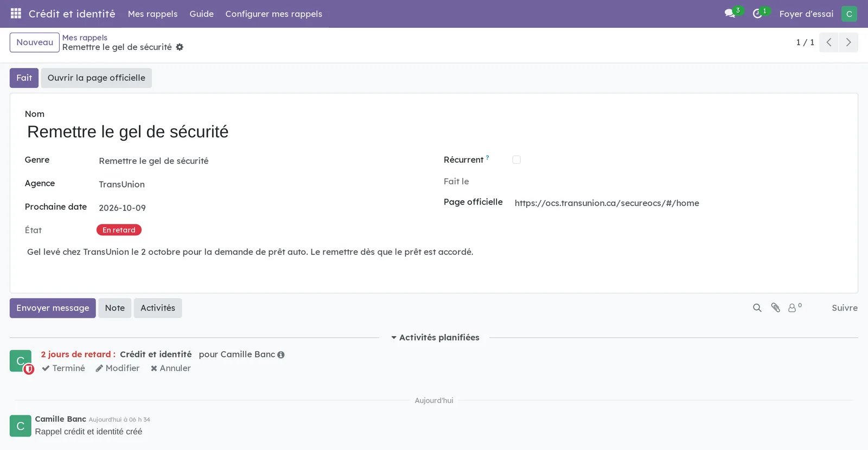Attach files with the paperclip icon
Image resolution: width=868 pixels, height=450 pixels.
pos(776,308)
